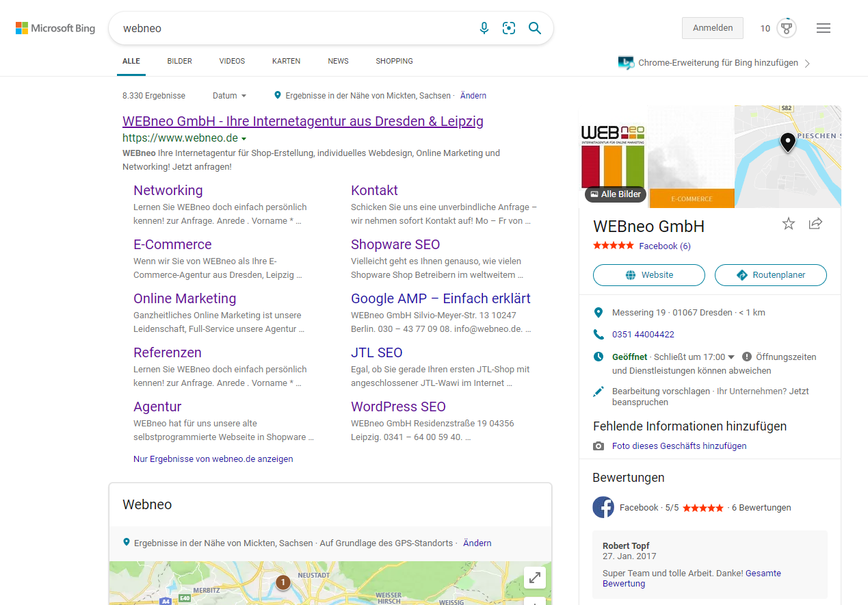
Task: Expand opening hours next to 17:00
Action: tap(731, 357)
